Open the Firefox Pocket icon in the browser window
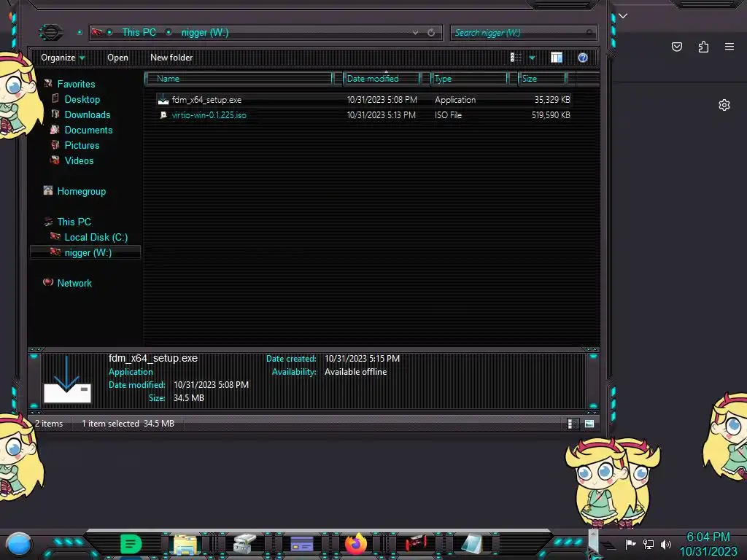 (x=677, y=47)
